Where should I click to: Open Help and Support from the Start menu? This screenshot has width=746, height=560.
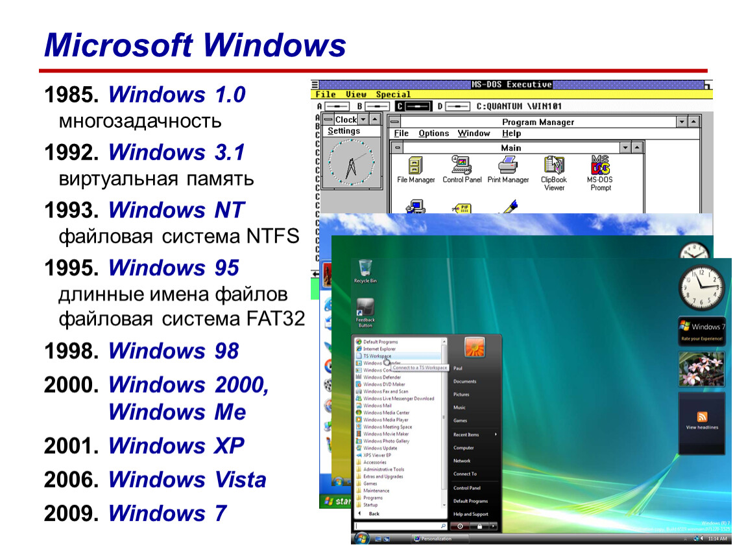[x=470, y=515]
